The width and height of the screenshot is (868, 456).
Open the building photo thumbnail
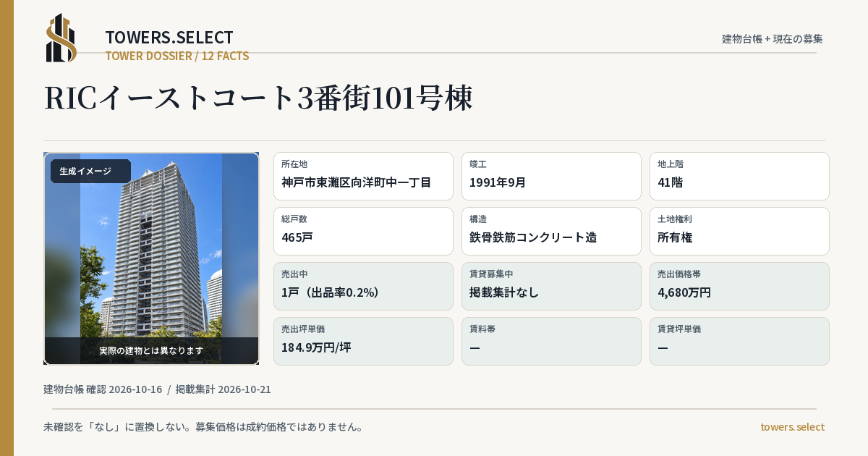tap(151, 258)
